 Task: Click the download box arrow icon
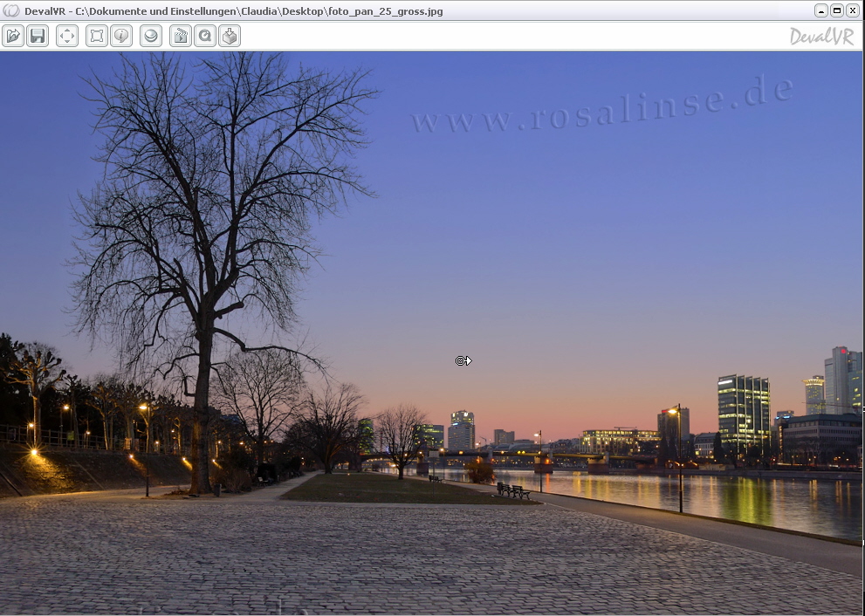click(230, 36)
